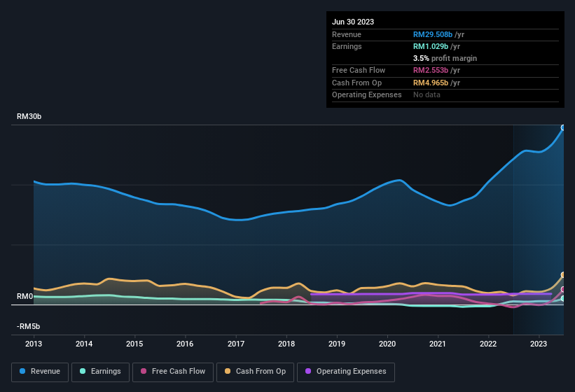Image resolution: width=575 pixels, height=392 pixels.
Task: Click the 2018 x-axis label
Action: 286,344
